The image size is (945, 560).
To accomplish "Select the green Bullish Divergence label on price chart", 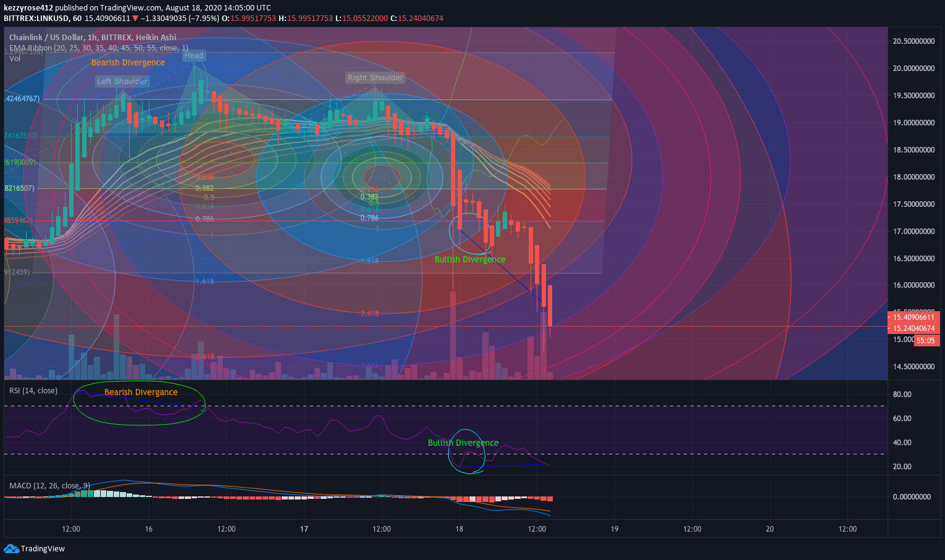I will (x=470, y=259).
